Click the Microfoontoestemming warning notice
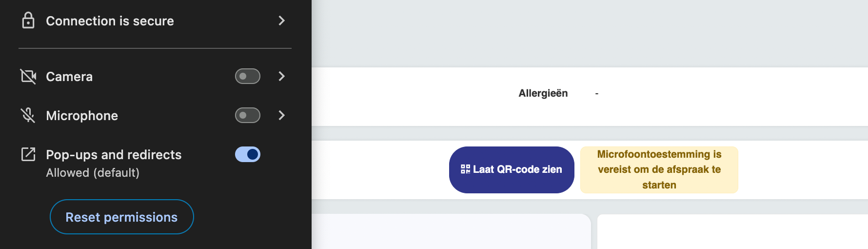 [659, 169]
